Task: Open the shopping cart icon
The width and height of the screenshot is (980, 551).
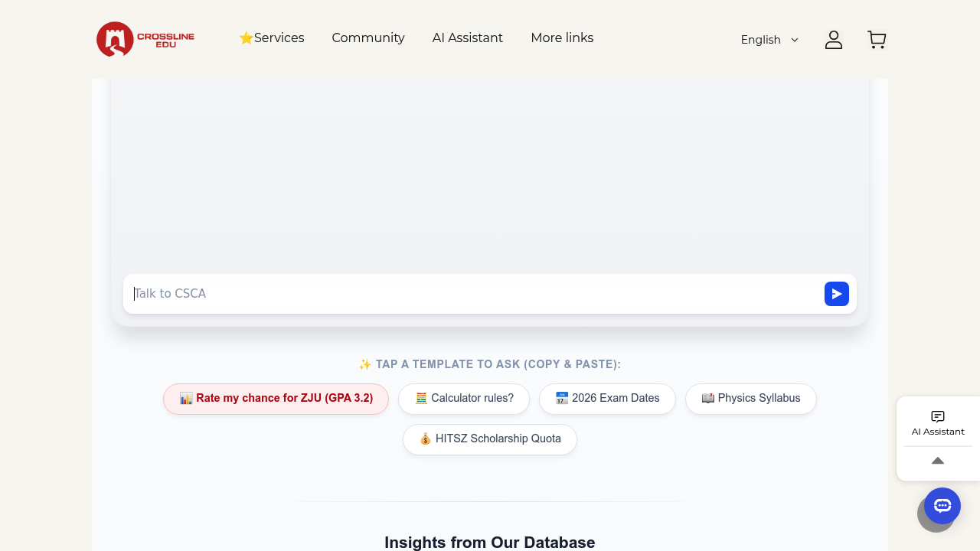Action: pos(877,40)
